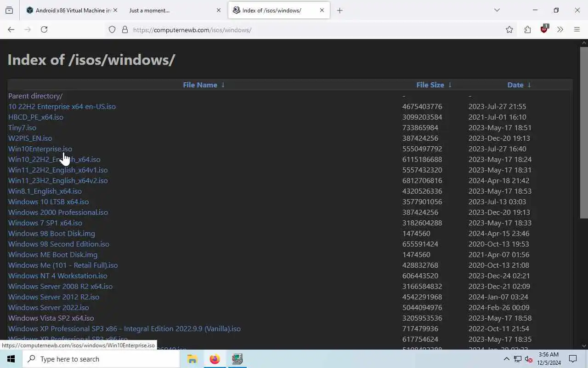588x368 pixels.
Task: Open Firefox View in tab bar
Action: click(9, 10)
